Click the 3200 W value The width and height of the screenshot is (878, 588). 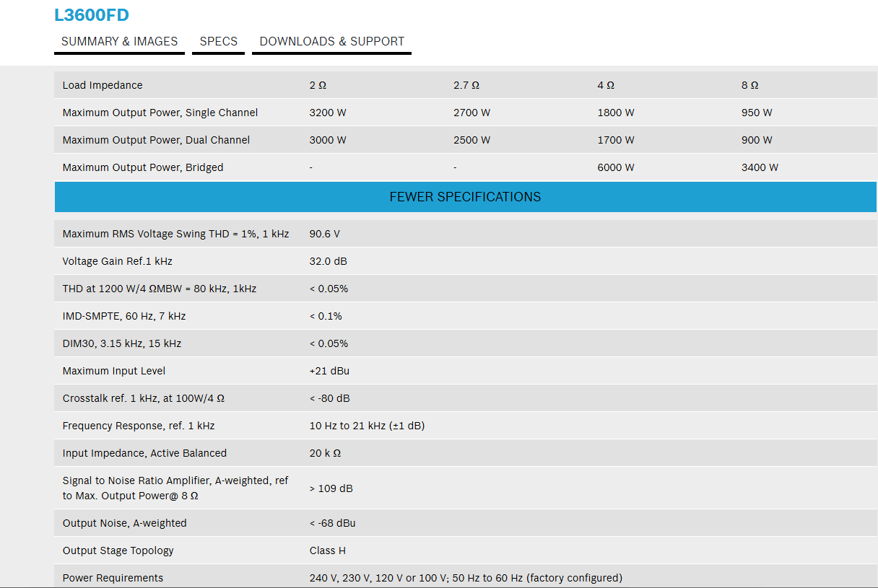coord(328,113)
